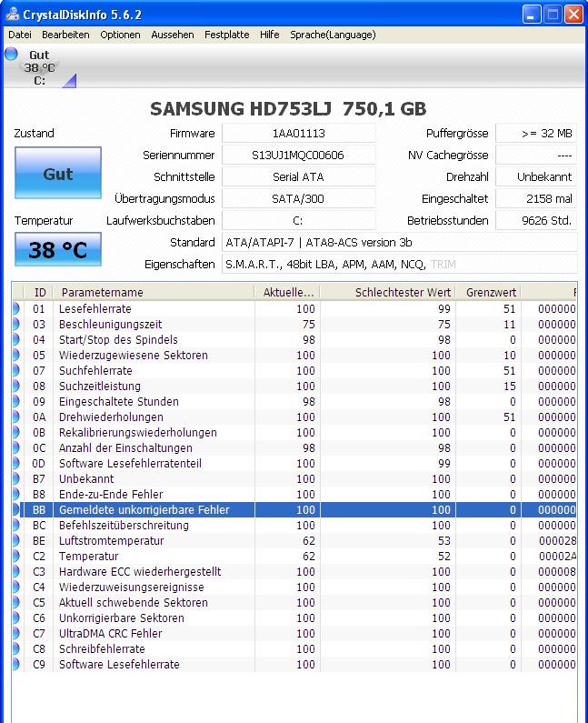
Task: Click the status icon of row 0D Software Lesefehlerratenteil
Action: (16, 463)
